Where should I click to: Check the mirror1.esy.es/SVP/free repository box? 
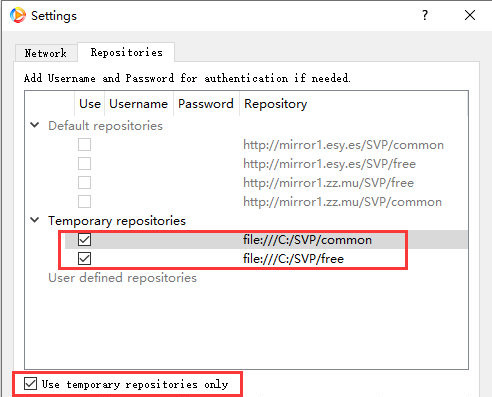(x=84, y=164)
